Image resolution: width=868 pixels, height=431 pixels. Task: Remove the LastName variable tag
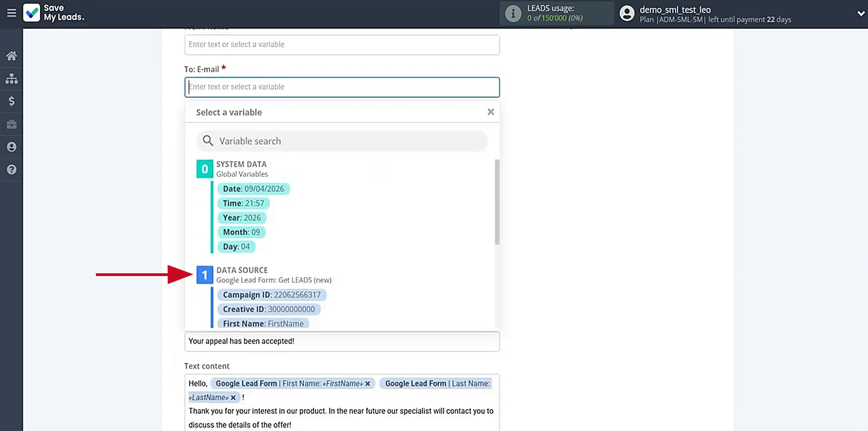tap(233, 398)
